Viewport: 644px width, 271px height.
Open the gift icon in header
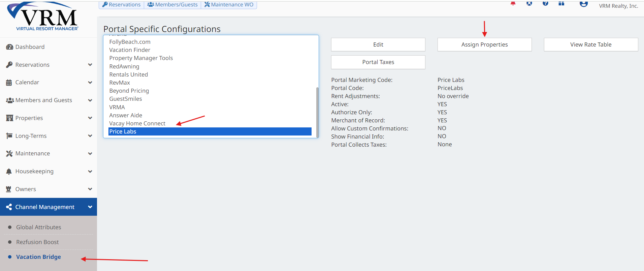(x=561, y=3)
